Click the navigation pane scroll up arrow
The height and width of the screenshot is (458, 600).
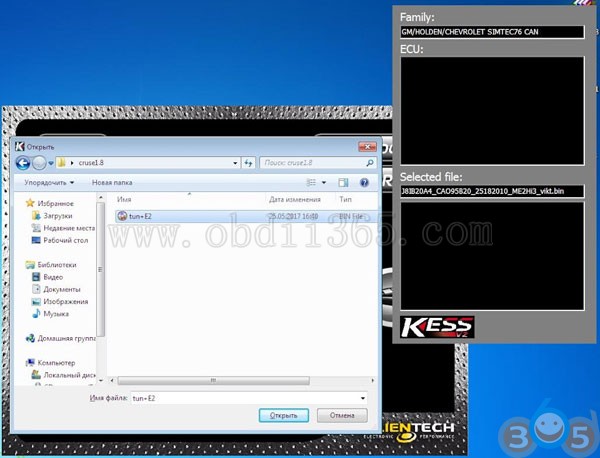101,198
